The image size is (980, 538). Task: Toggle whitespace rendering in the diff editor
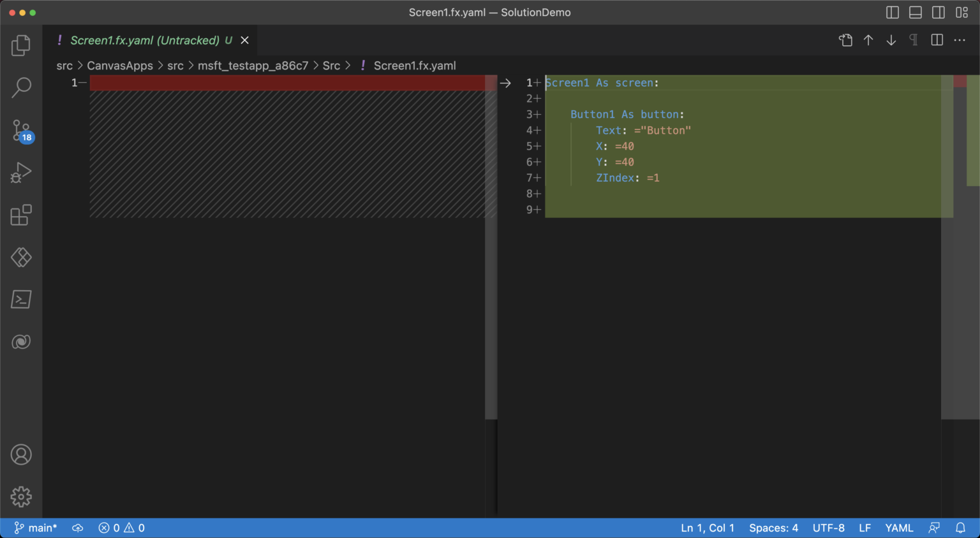(913, 40)
